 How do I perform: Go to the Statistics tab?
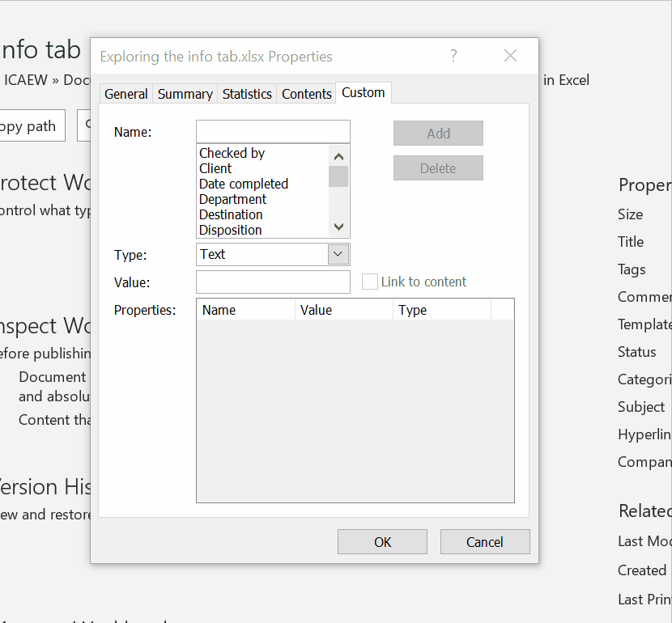click(x=247, y=94)
